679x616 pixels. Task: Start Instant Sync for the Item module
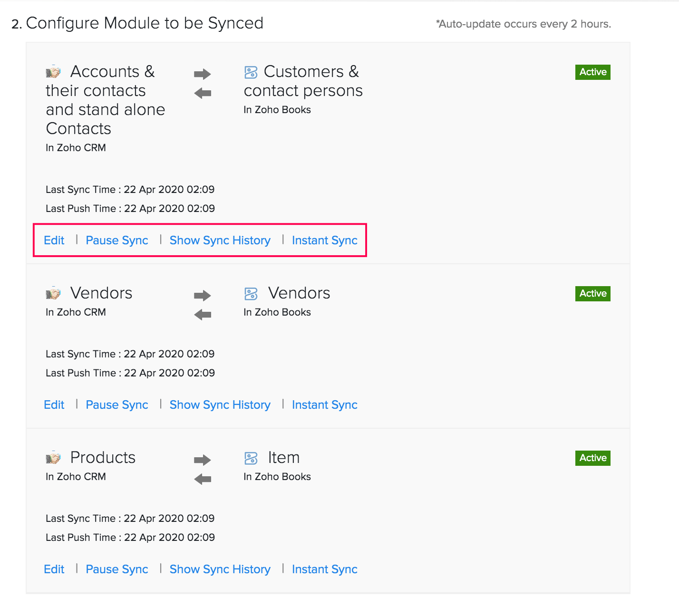(325, 569)
